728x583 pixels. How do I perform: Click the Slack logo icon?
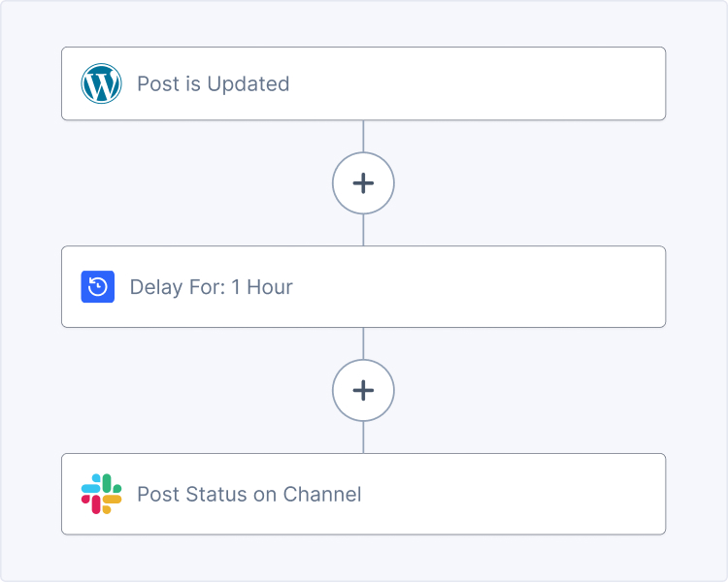[101, 494]
